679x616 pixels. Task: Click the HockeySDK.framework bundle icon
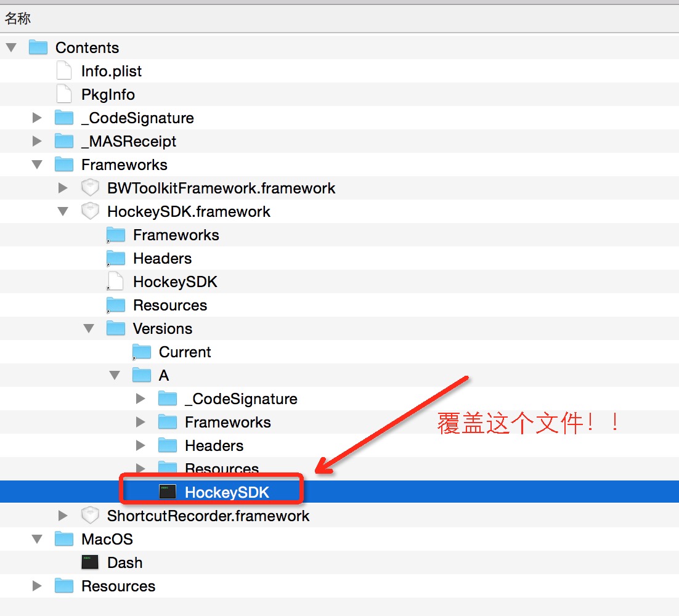[90, 211]
